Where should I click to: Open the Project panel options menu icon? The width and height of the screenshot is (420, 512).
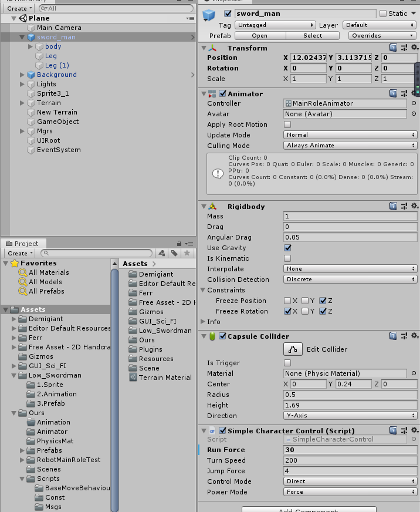tap(189, 244)
